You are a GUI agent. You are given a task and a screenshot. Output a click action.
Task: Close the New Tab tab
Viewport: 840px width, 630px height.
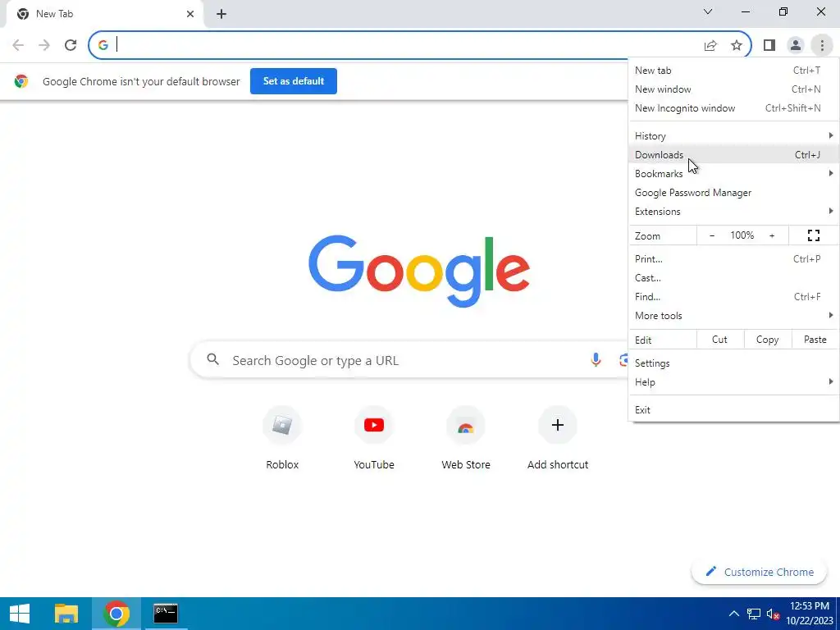point(190,14)
